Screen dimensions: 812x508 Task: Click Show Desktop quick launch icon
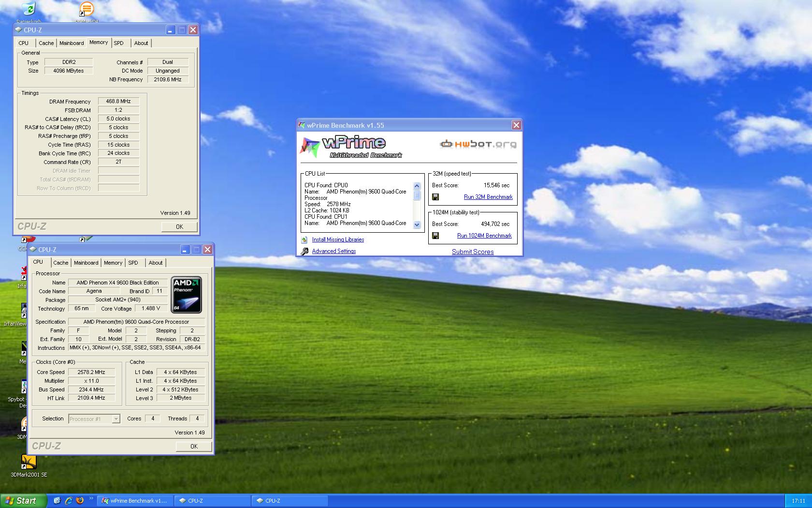click(x=57, y=501)
